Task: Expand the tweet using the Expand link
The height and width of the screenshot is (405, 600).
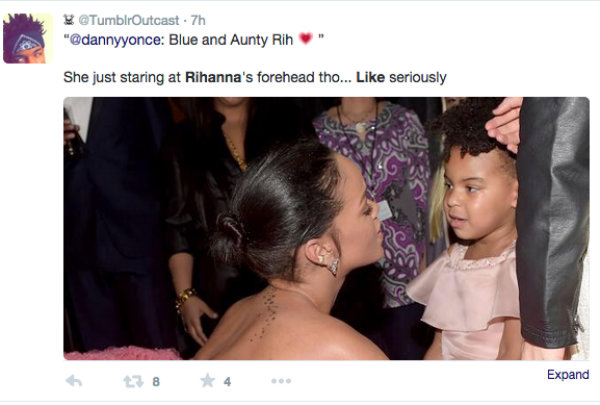Action: (568, 375)
